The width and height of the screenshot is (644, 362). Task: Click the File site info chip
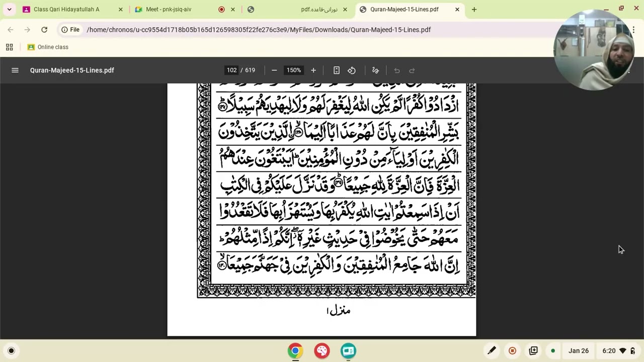(x=70, y=30)
